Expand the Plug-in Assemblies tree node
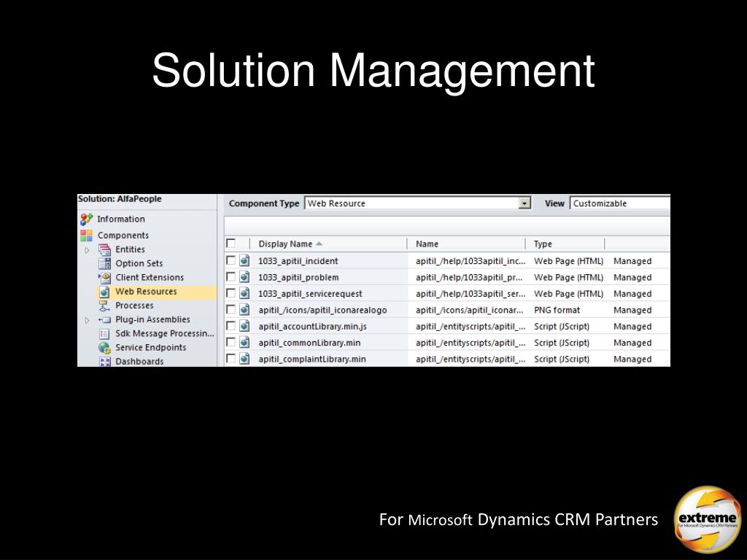The height and width of the screenshot is (560, 747). coord(88,321)
